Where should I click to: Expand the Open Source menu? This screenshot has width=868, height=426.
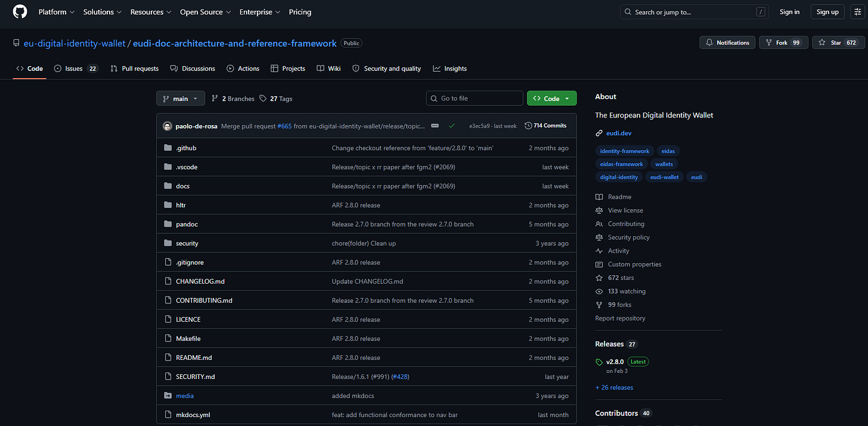click(x=205, y=12)
